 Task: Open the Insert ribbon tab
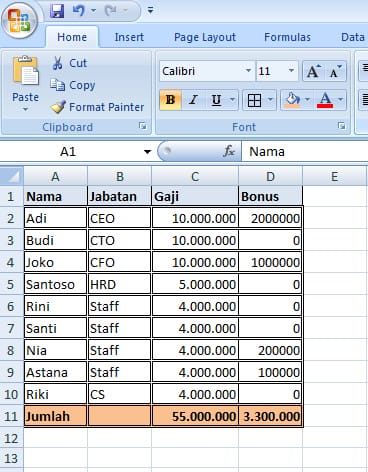pos(129,37)
